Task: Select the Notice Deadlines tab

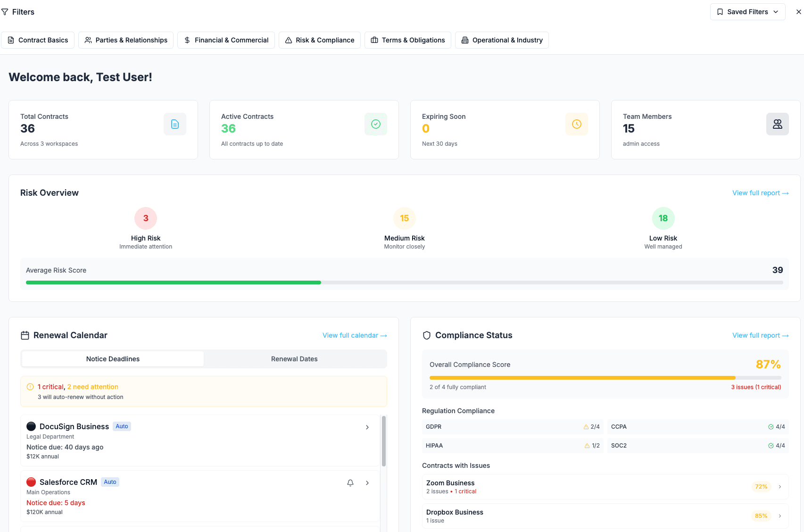Action: pos(112,358)
